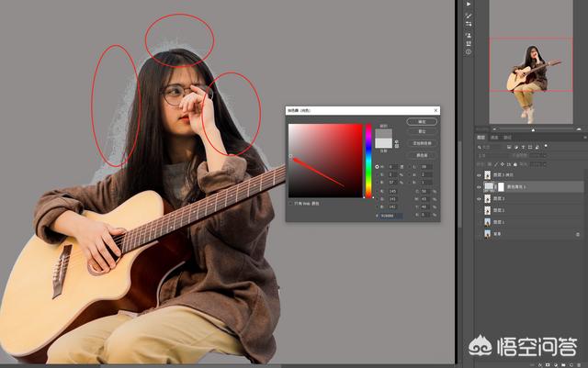
Task: Click the lock transparent pixels icon
Action: click(x=490, y=164)
